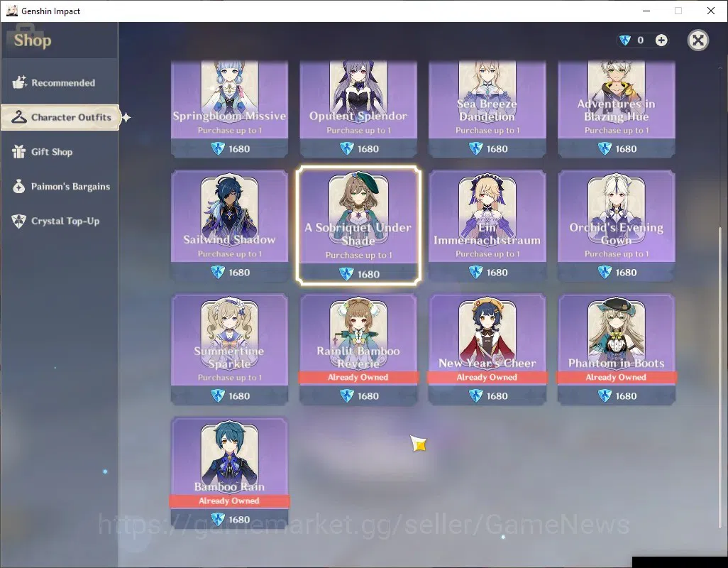The width and height of the screenshot is (728, 568).
Task: Select the Ein Immernachtstraum outfit card
Action: pyautogui.click(x=487, y=226)
